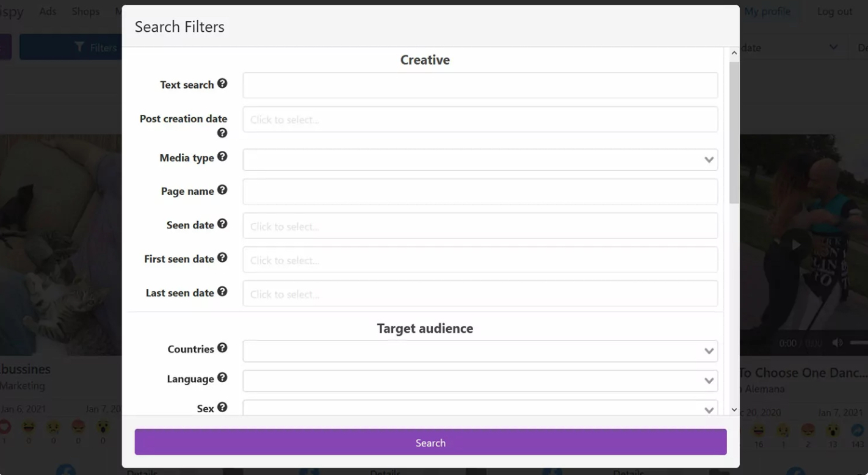Image resolution: width=868 pixels, height=475 pixels.
Task: Click the First seen date help icon
Action: (223, 258)
